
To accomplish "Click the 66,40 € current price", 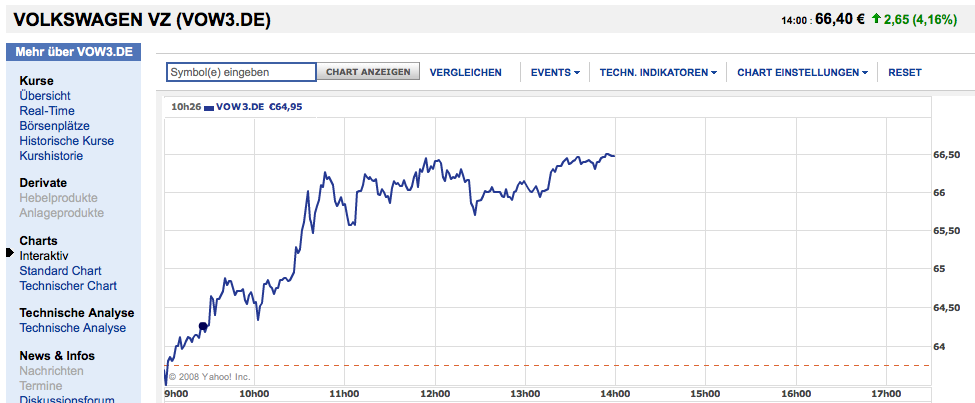I will (x=839, y=19).
